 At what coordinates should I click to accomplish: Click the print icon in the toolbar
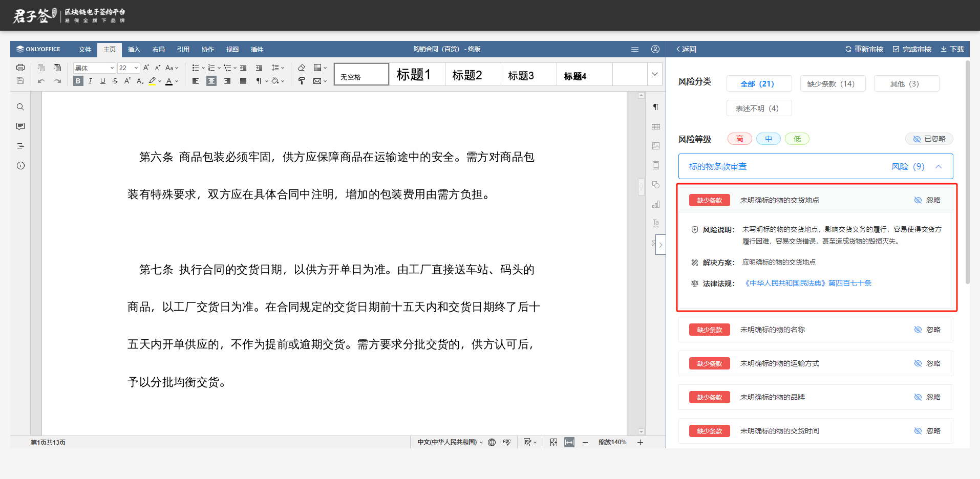(x=20, y=68)
